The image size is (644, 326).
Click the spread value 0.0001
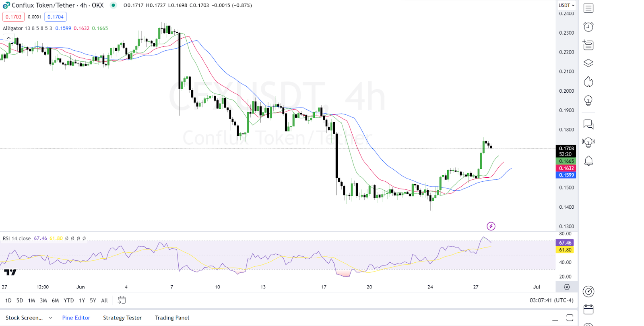tap(34, 17)
